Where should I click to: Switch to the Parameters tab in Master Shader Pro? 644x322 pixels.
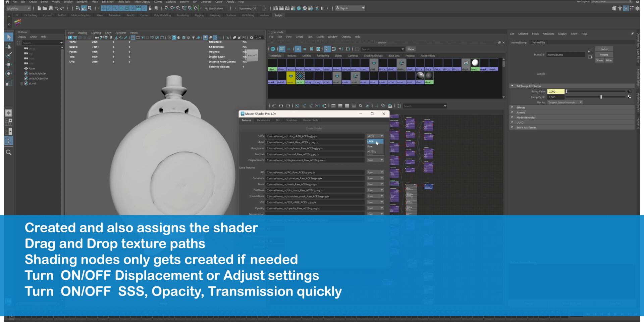(264, 120)
